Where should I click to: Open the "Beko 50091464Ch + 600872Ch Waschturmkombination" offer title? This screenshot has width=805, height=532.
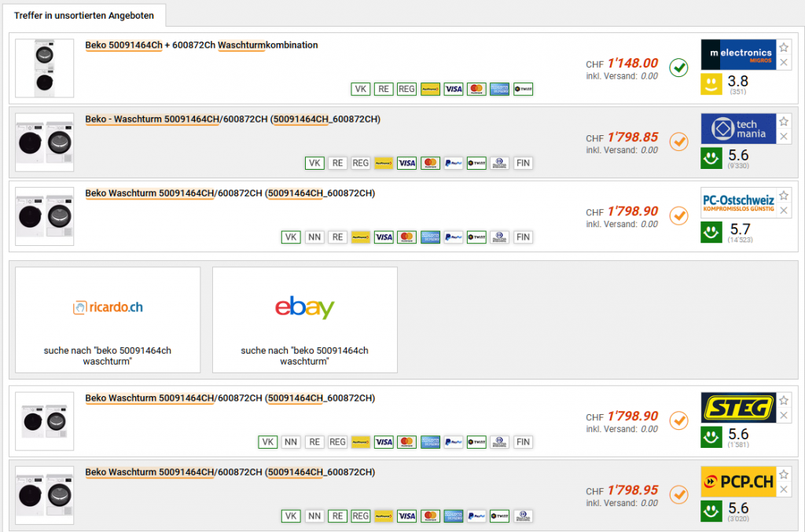201,46
